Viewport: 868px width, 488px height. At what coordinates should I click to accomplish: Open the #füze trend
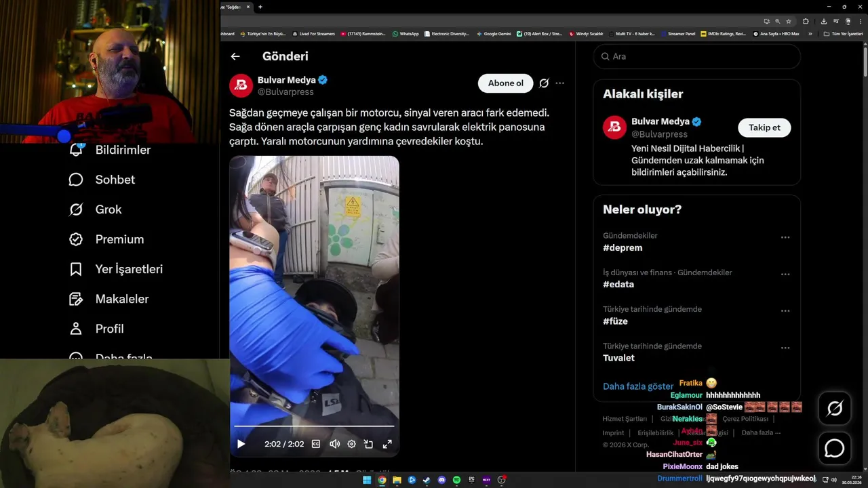(615, 321)
